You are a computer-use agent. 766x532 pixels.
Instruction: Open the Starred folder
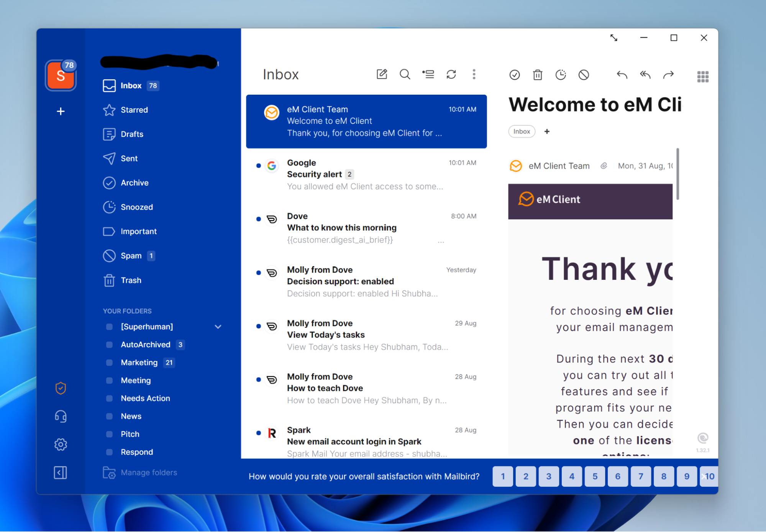click(x=126, y=110)
